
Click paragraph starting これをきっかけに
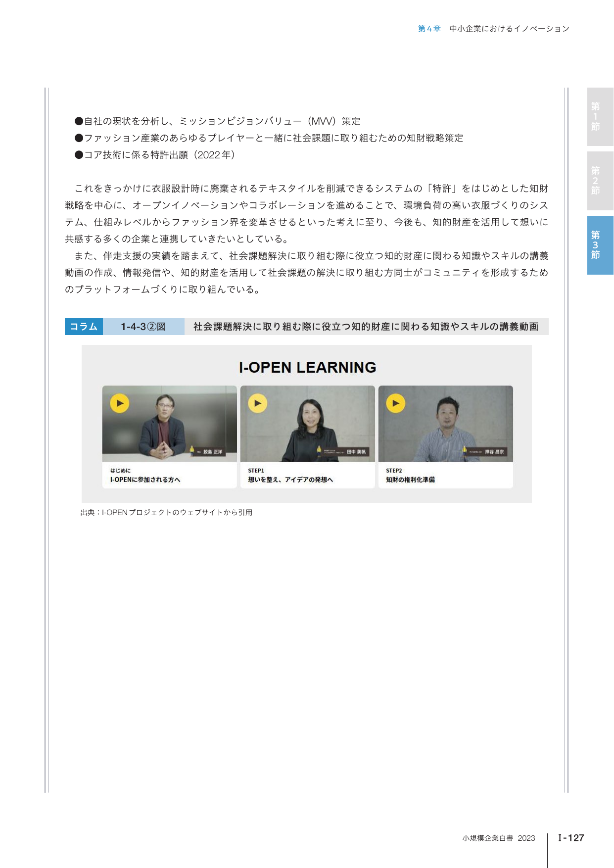[x=307, y=214]
